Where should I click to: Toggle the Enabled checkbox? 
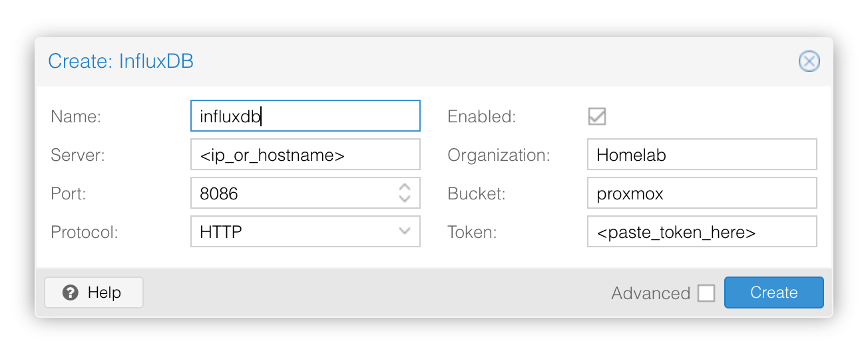tap(596, 116)
